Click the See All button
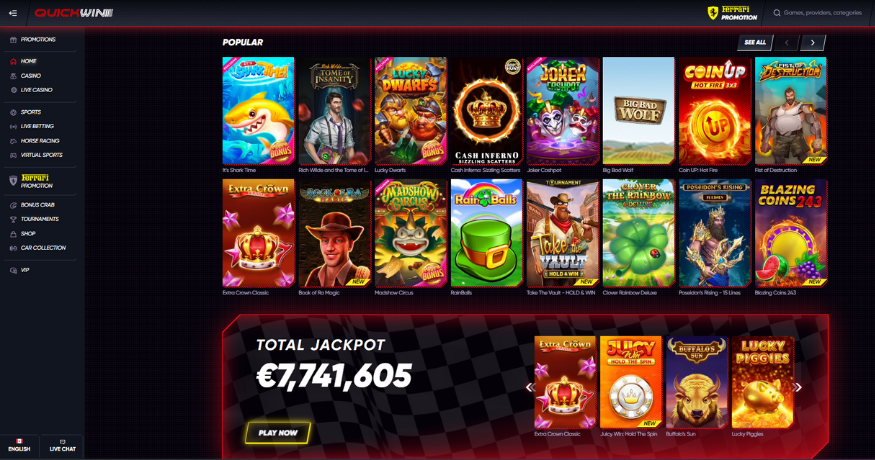Viewport: 875px width, 460px height. [x=755, y=42]
